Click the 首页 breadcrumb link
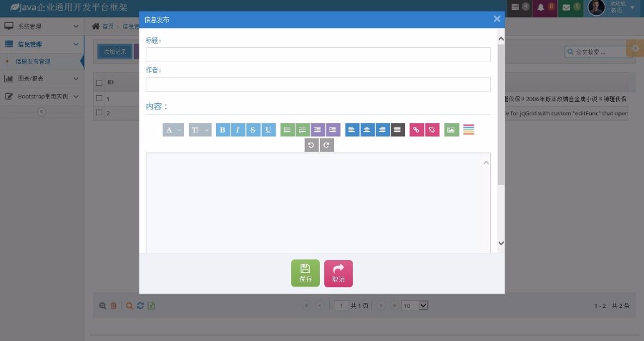 [108, 27]
